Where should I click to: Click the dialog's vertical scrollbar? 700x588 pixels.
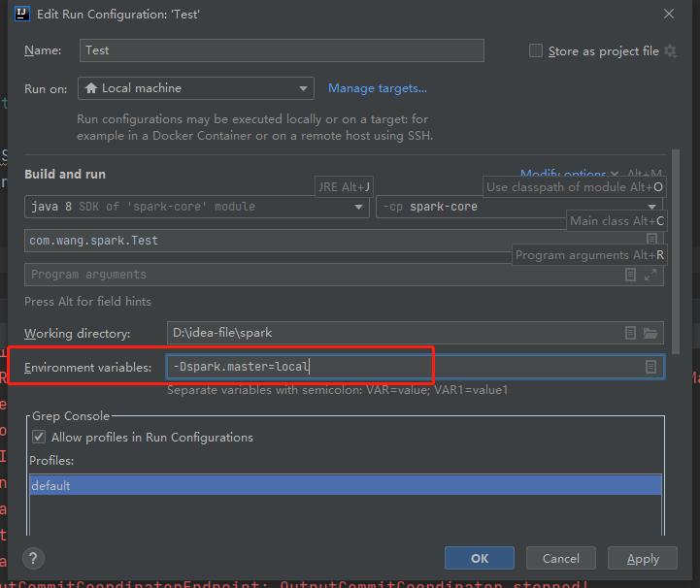(x=676, y=252)
